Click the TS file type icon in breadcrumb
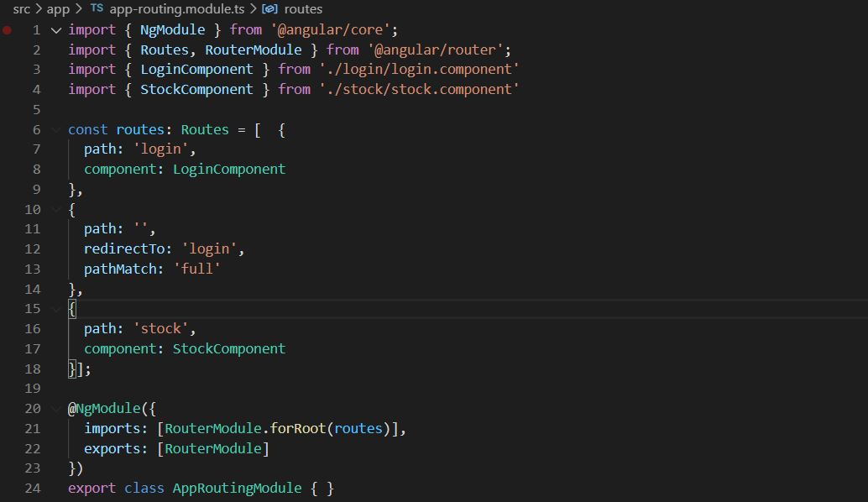The width and height of the screenshot is (868, 502). (x=97, y=8)
